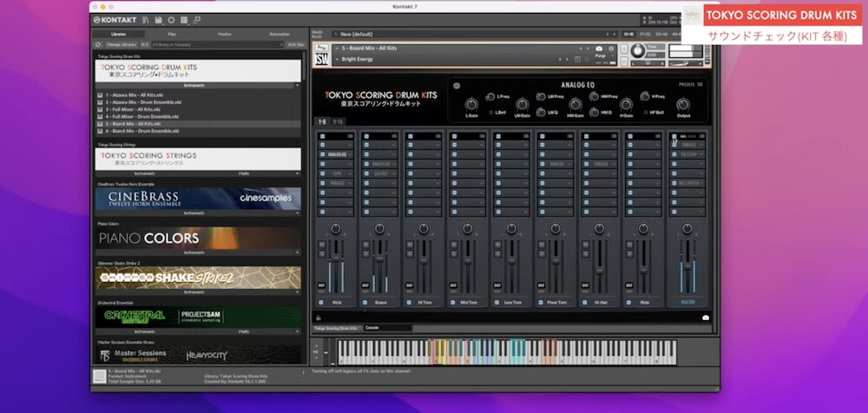Mute the Snare channel
868x413 pixels.
coord(366,244)
